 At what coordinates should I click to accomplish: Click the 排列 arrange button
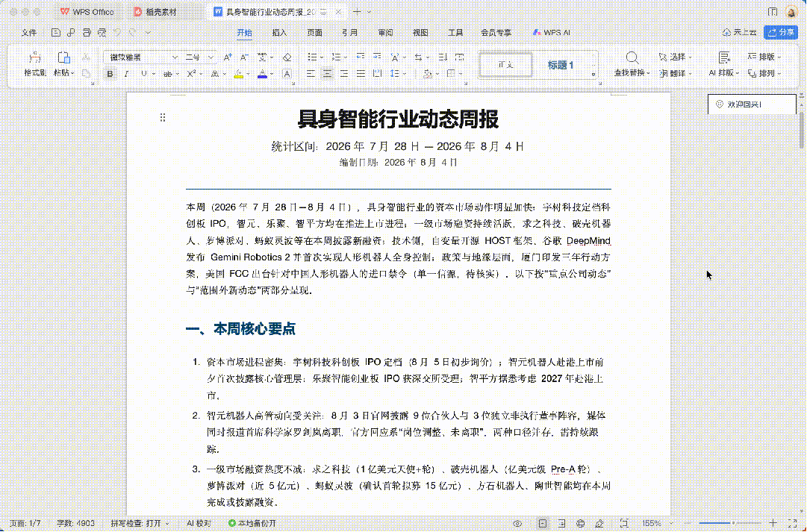click(764, 74)
